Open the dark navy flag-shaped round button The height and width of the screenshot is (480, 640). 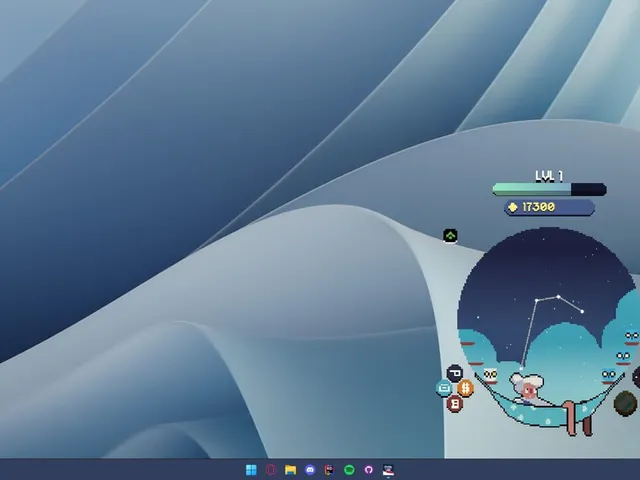tap(455, 373)
